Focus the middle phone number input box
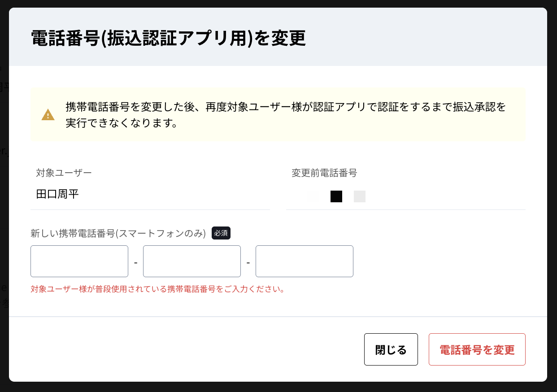557x392 pixels. point(192,261)
